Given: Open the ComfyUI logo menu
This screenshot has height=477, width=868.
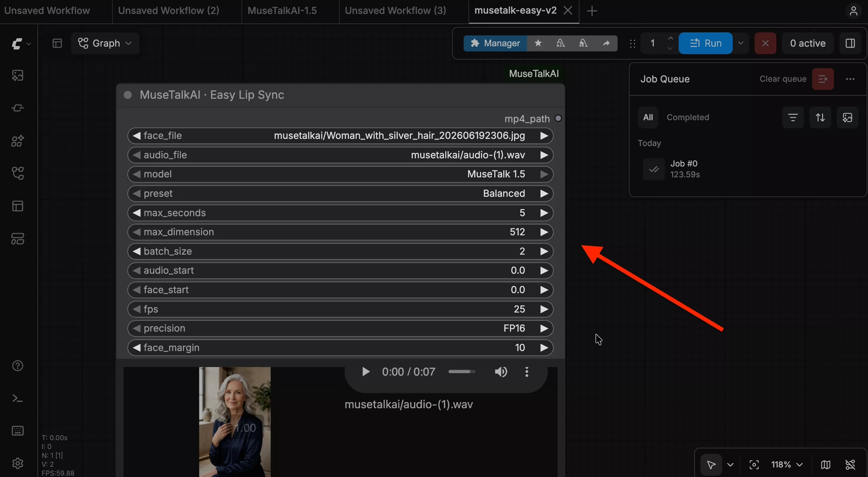Looking at the screenshot, I should coord(21,44).
